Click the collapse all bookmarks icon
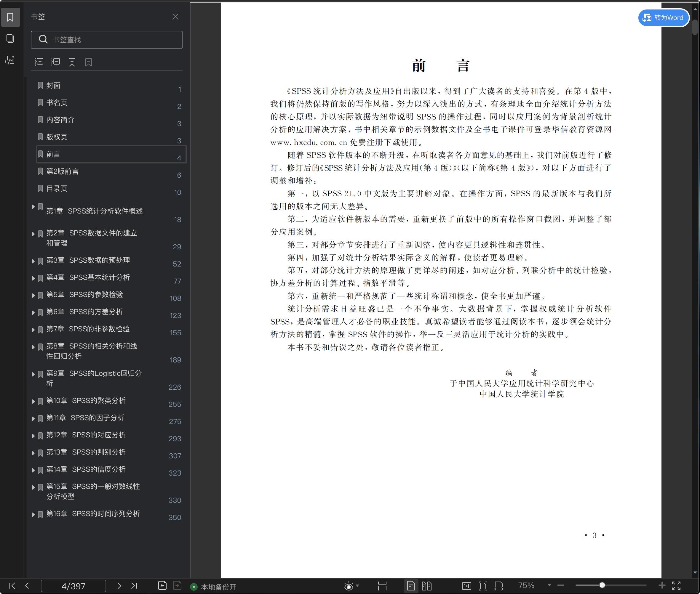The image size is (700, 594). (x=56, y=62)
